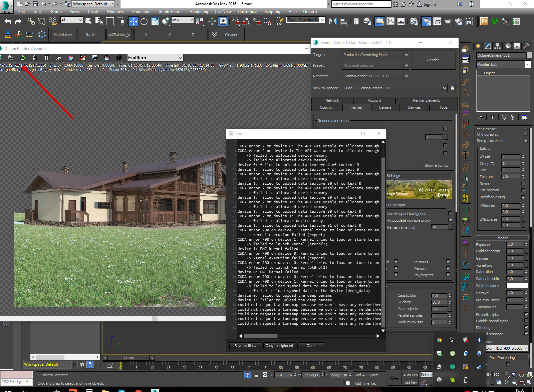Open the Select by Name dialog
Screen dimensions: 534x392
[x=99, y=21]
